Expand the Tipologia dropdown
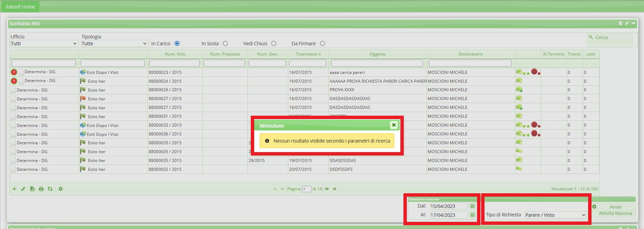 [x=114, y=44]
